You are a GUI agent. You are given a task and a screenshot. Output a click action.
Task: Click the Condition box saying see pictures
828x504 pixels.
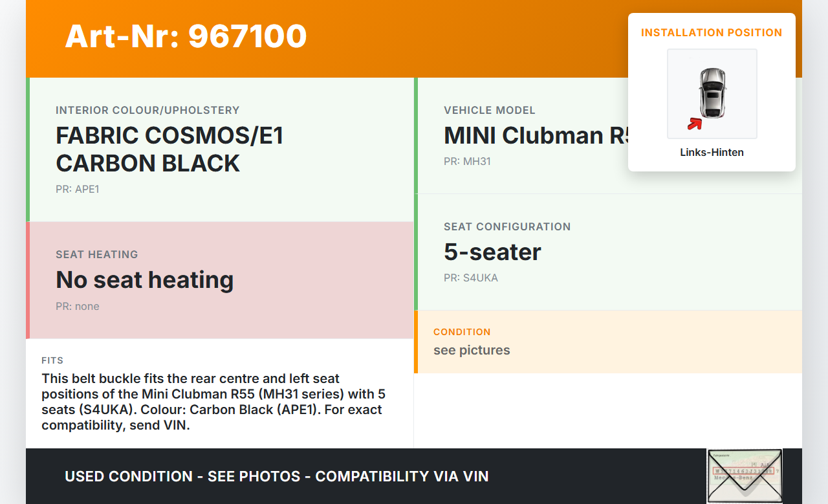point(608,342)
